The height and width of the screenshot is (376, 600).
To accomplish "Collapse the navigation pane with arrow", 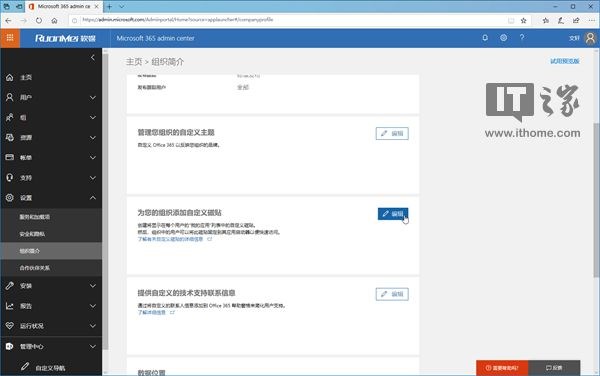I will click(x=93, y=57).
